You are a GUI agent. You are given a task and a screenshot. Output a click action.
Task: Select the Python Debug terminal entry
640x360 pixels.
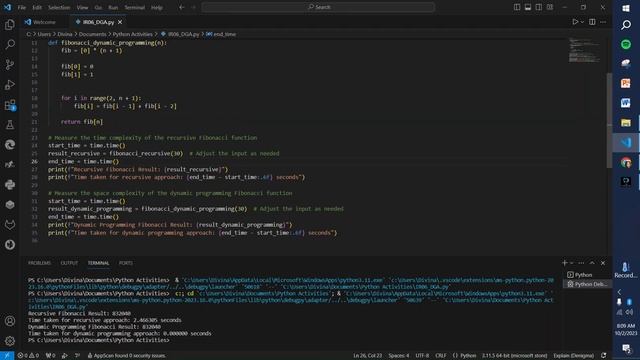(x=587, y=284)
